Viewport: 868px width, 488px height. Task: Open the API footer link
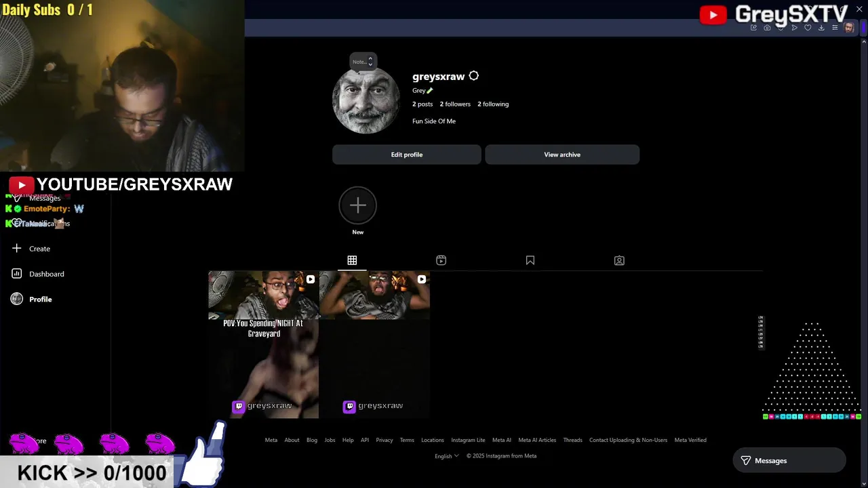pos(365,440)
